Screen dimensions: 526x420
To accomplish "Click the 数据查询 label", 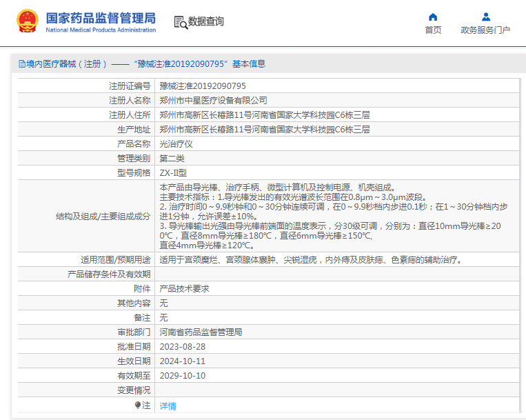I will point(205,21).
